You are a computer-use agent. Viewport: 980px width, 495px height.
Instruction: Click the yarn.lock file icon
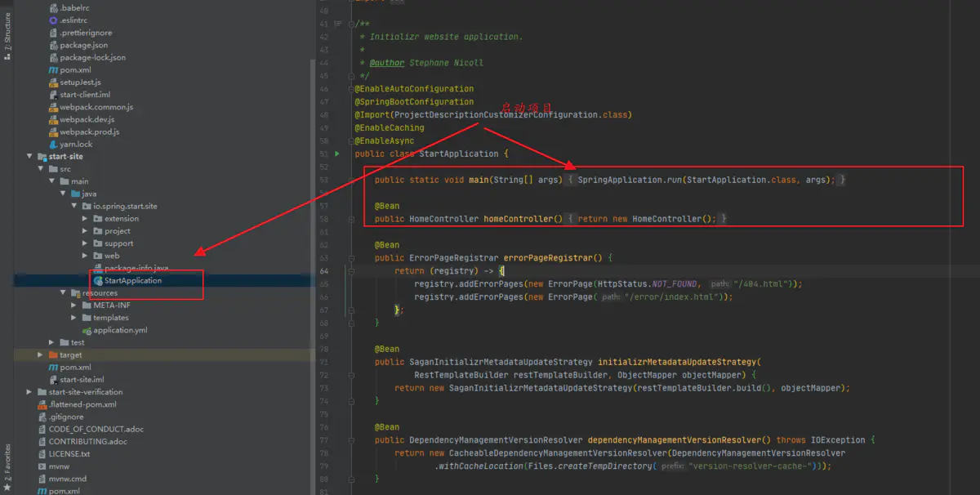tap(53, 145)
